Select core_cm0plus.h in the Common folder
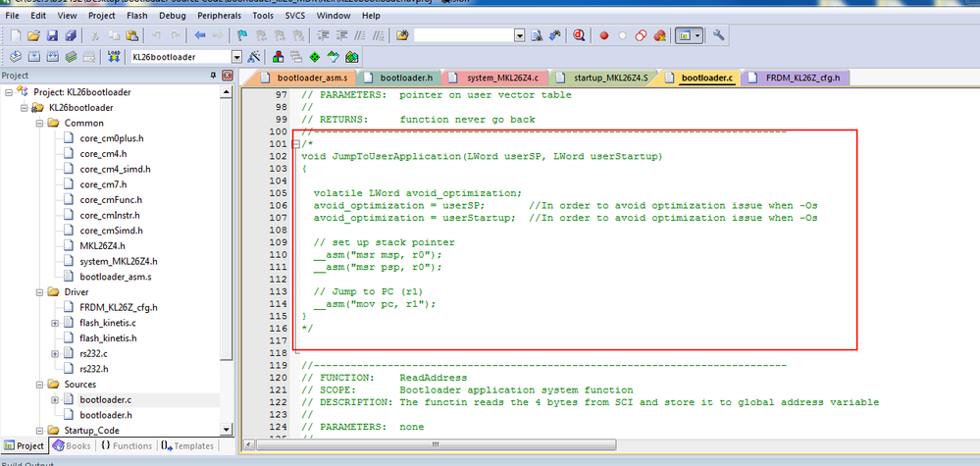This screenshot has width=980, height=466. [111, 138]
